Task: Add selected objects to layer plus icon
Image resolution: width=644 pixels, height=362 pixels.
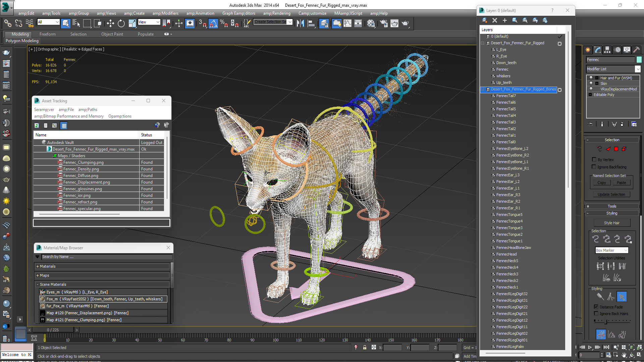Action: [504, 20]
